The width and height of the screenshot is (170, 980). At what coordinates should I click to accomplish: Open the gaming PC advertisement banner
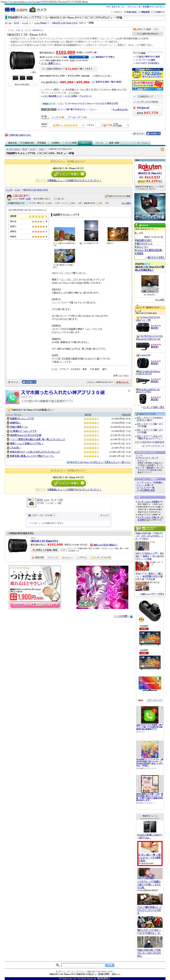coord(150,207)
